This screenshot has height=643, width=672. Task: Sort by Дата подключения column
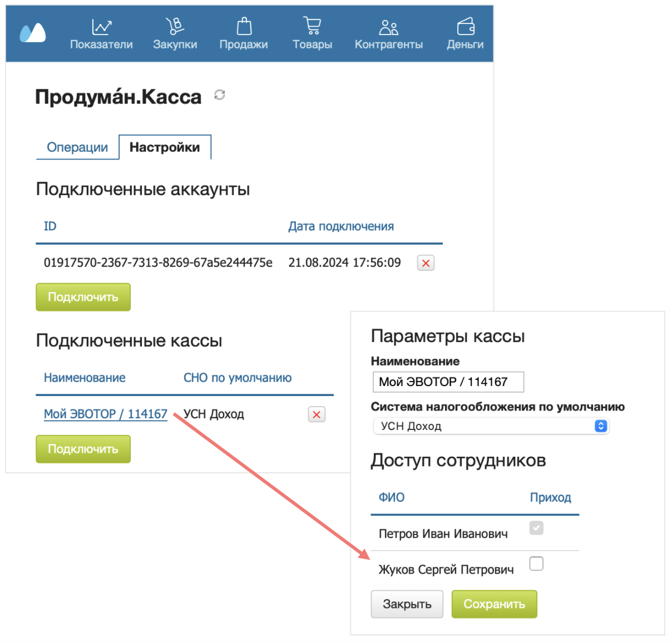click(x=341, y=226)
